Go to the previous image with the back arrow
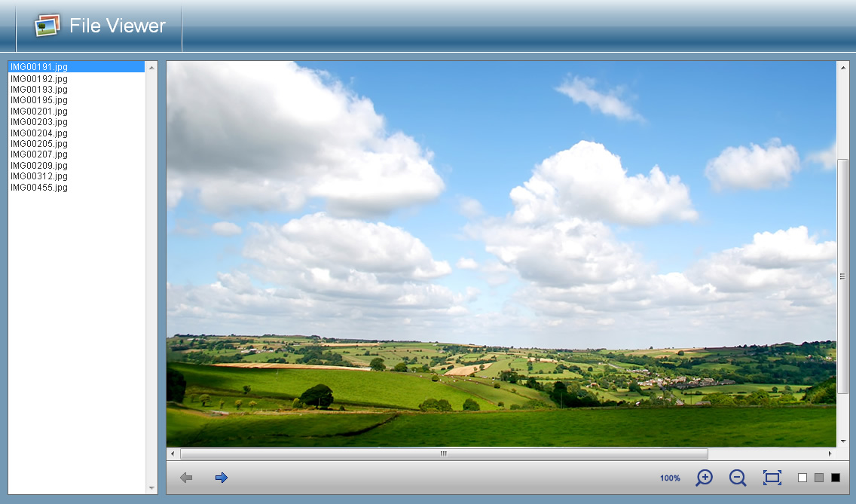 click(186, 478)
